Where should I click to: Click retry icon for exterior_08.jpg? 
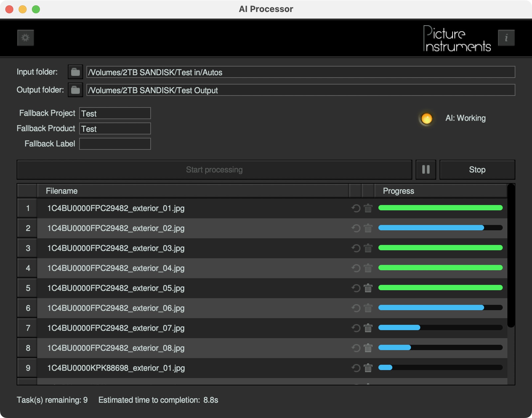click(356, 348)
